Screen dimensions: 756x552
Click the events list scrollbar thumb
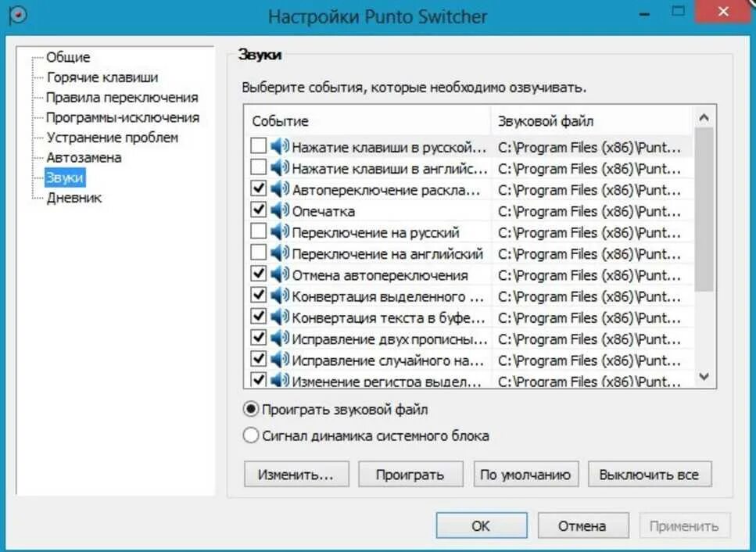[704, 210]
